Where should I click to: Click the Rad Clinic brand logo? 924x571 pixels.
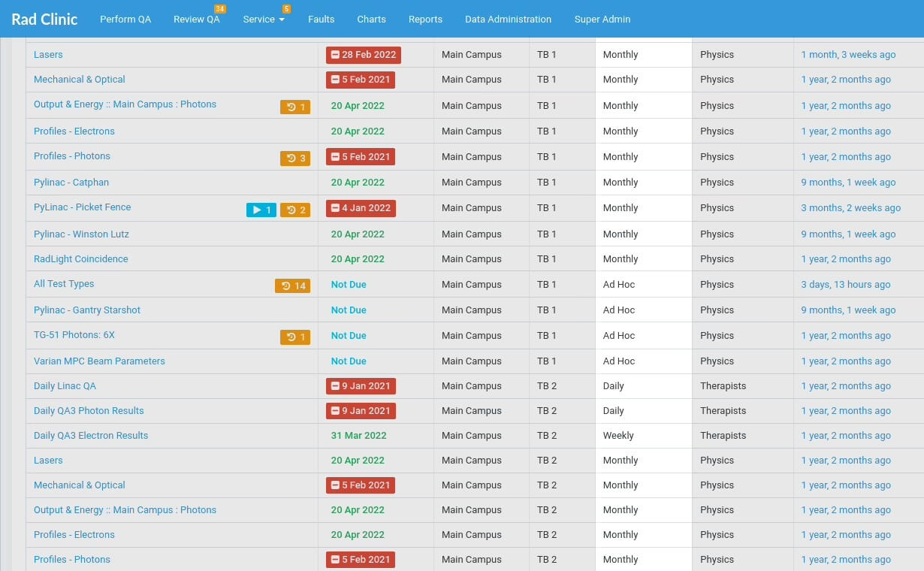[44, 20]
